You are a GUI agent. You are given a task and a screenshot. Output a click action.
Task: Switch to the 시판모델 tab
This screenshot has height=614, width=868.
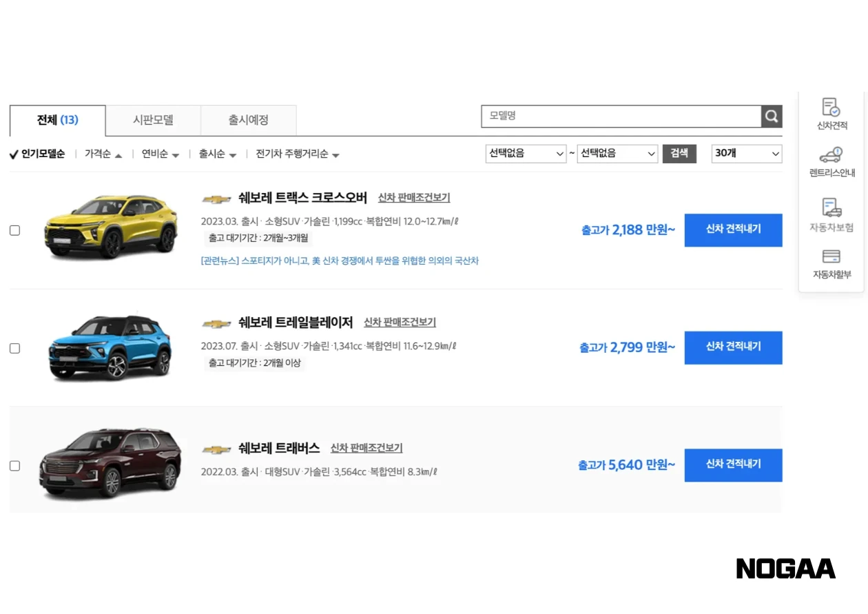[152, 119]
